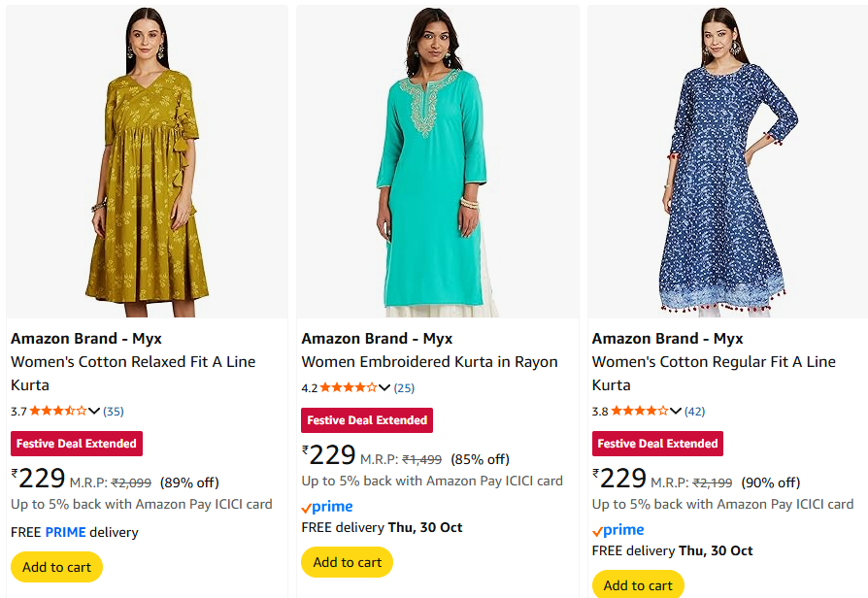The image size is (868, 598).
Task: Add the Embroidered Rayon Kurta to cart
Action: pyautogui.click(x=348, y=562)
